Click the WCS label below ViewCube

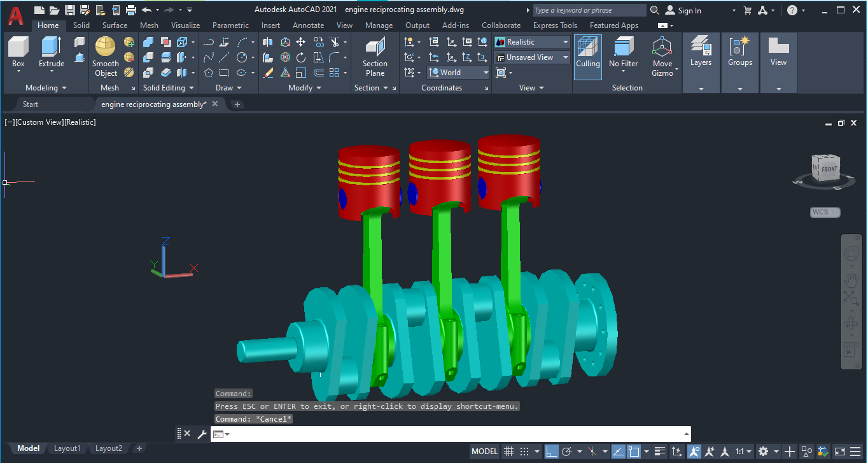(825, 212)
